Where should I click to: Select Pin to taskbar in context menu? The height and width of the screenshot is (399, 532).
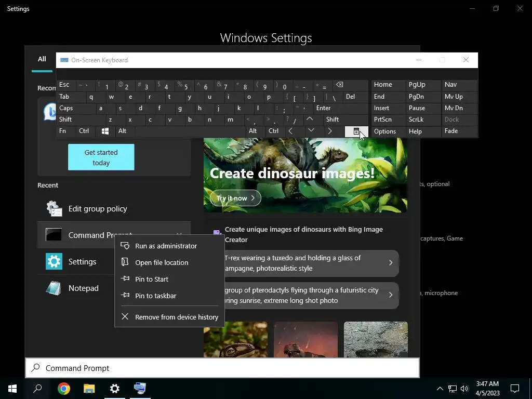(170, 296)
